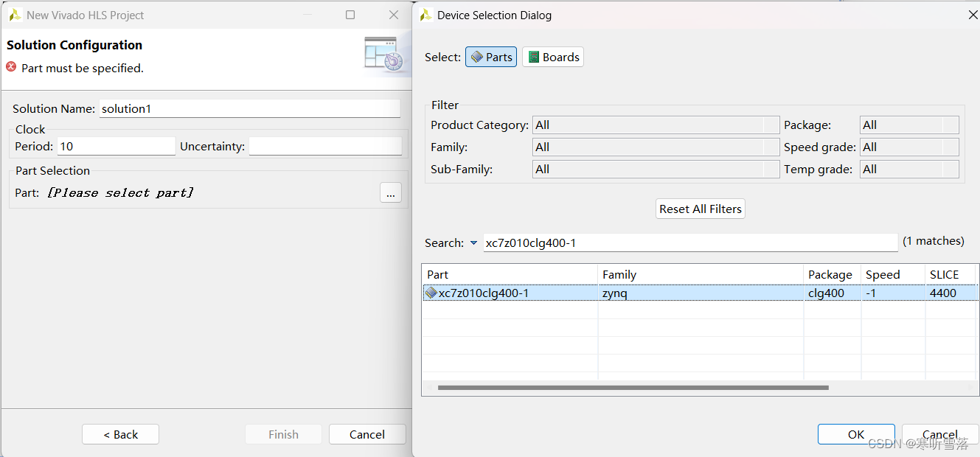
Task: Sort by the Speed column header
Action: (892, 274)
